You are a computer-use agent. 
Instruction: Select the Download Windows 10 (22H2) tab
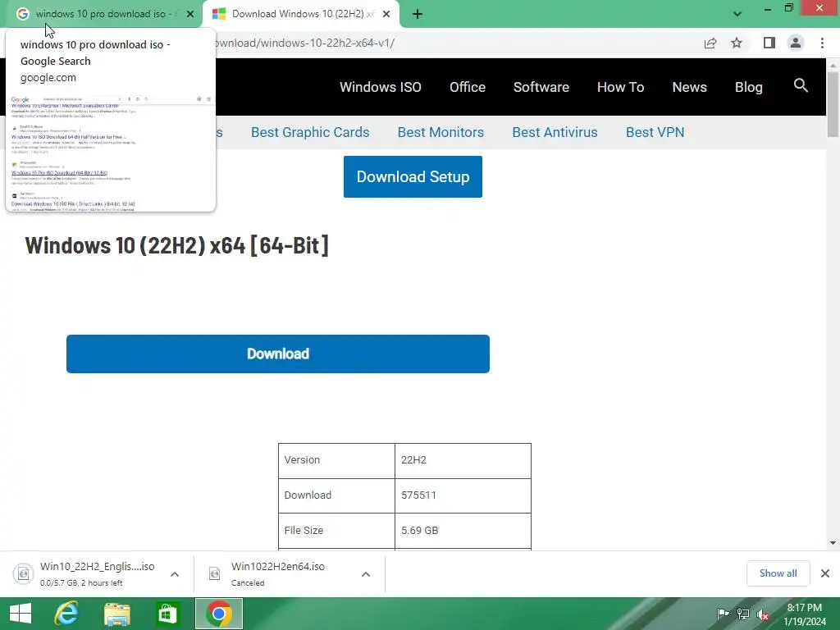300,15
